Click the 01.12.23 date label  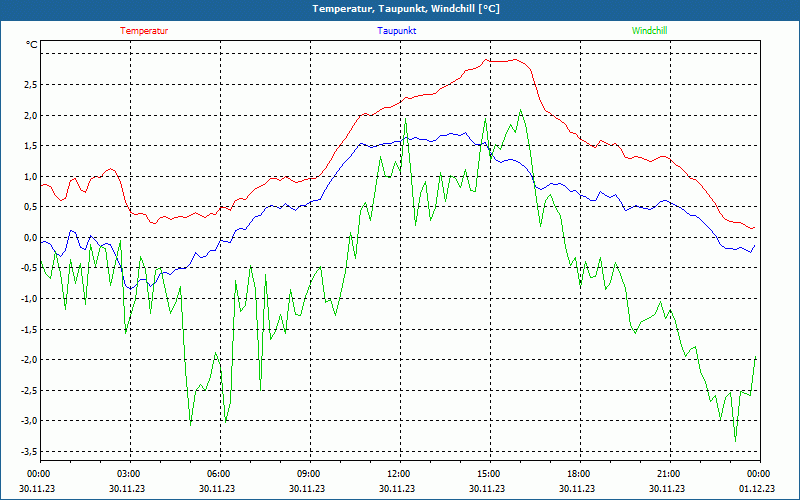757,488
